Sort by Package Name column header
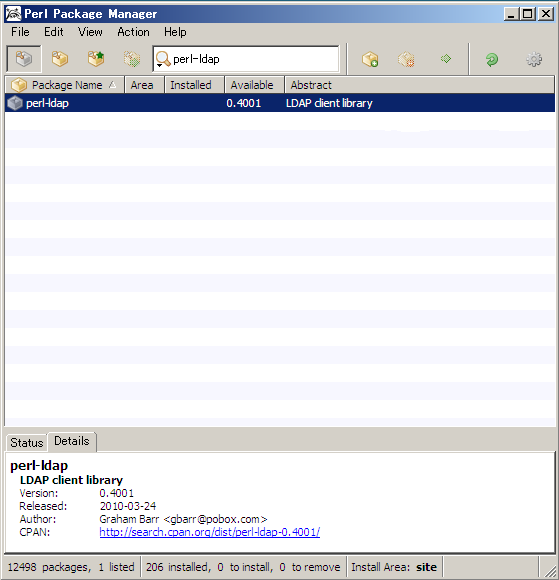559x580 pixels. coord(65,85)
